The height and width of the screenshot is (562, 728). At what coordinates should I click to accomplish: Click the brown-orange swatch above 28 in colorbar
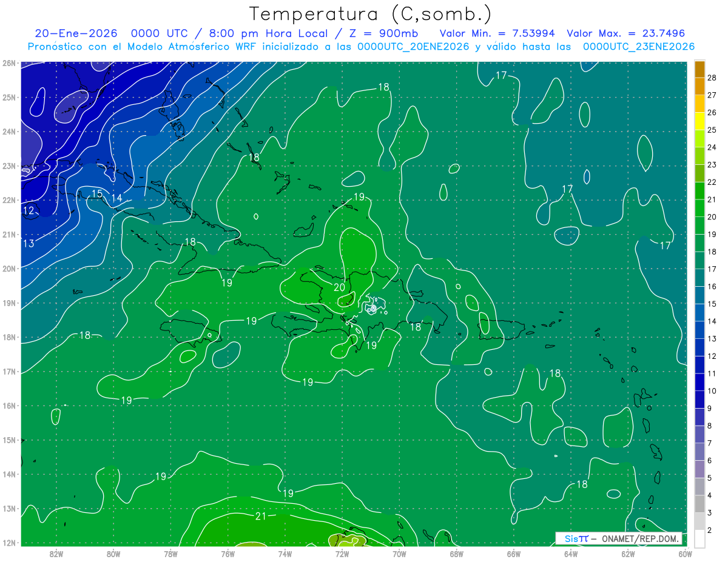(x=699, y=69)
